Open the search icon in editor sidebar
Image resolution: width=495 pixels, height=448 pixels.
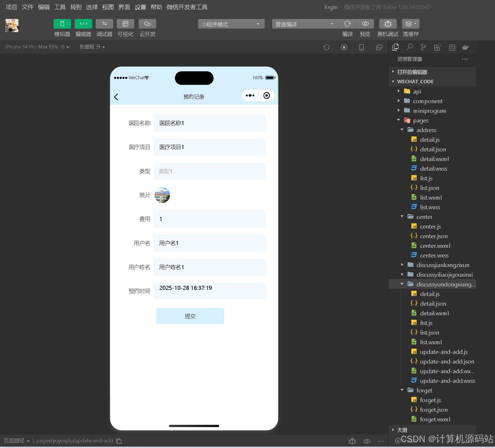(x=410, y=47)
